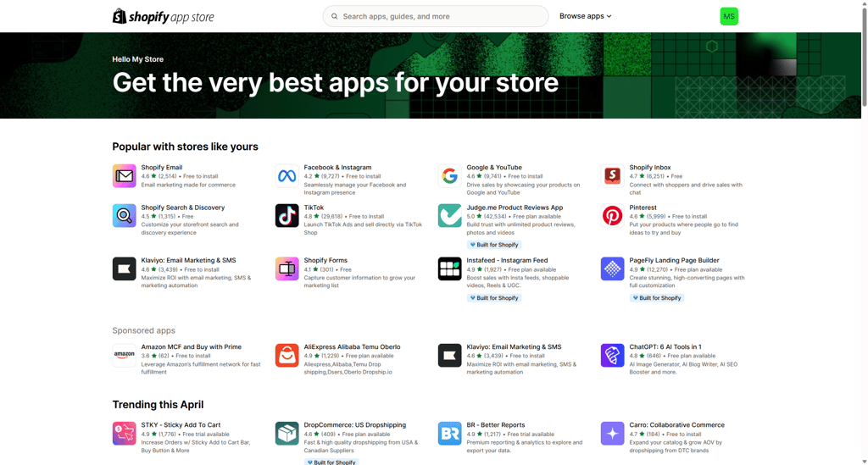Open Shopify Forms title link
The height and width of the screenshot is (465, 868).
coord(325,260)
